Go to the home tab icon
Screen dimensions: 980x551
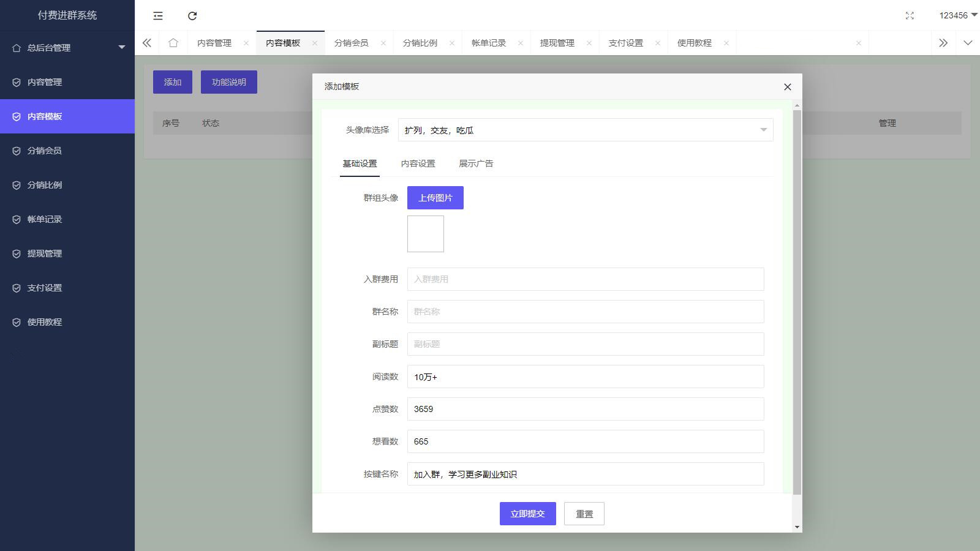173,43
